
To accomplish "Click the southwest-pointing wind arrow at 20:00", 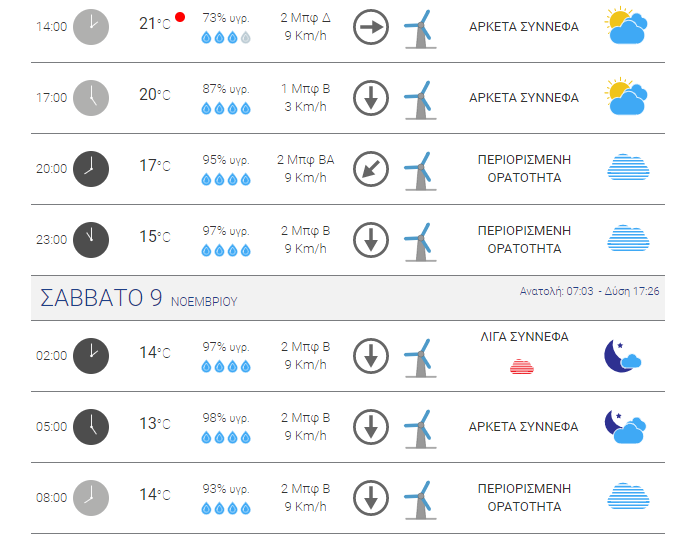I will tap(371, 169).
